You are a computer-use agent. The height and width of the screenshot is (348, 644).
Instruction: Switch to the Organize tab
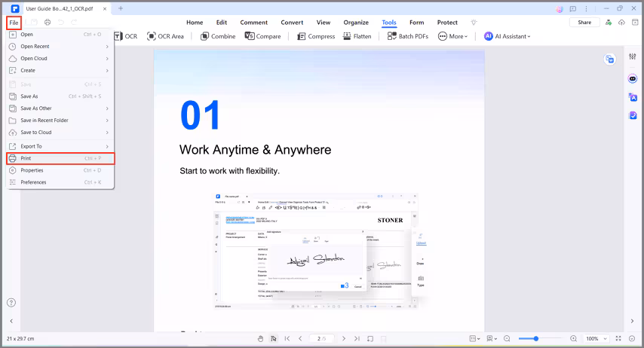click(356, 23)
